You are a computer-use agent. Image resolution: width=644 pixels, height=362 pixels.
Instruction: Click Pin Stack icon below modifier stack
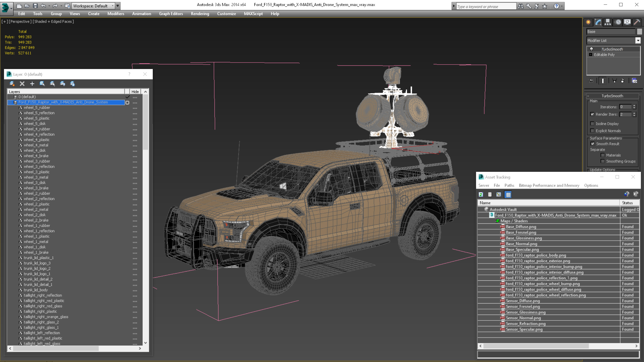click(x=591, y=81)
